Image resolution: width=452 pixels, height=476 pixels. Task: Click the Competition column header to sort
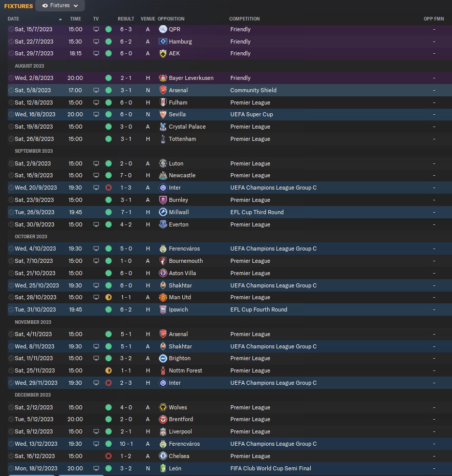pyautogui.click(x=244, y=19)
